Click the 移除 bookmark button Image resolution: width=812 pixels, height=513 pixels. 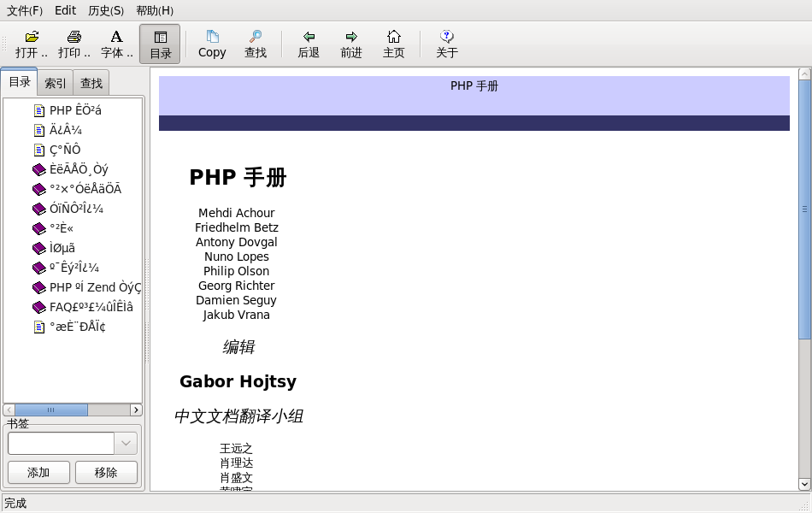(106, 473)
